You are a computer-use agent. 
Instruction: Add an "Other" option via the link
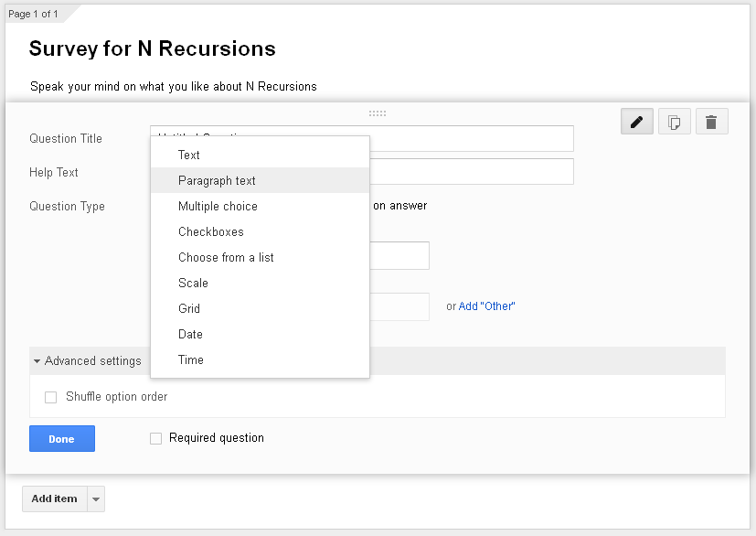click(x=486, y=306)
